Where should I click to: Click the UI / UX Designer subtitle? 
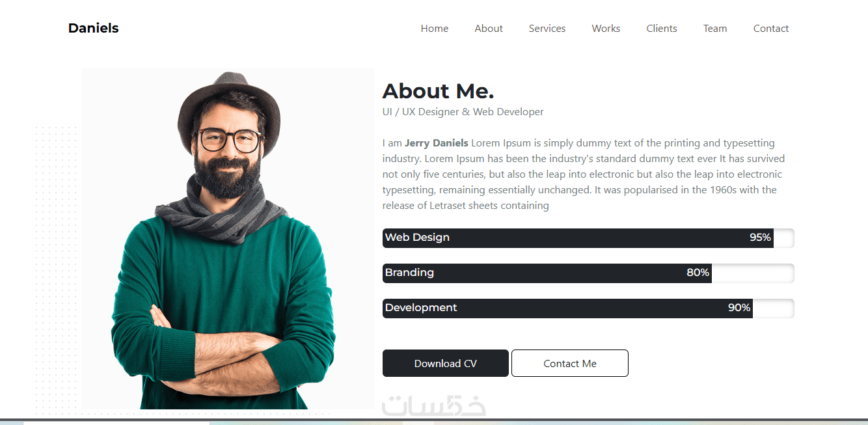pyautogui.click(x=463, y=112)
